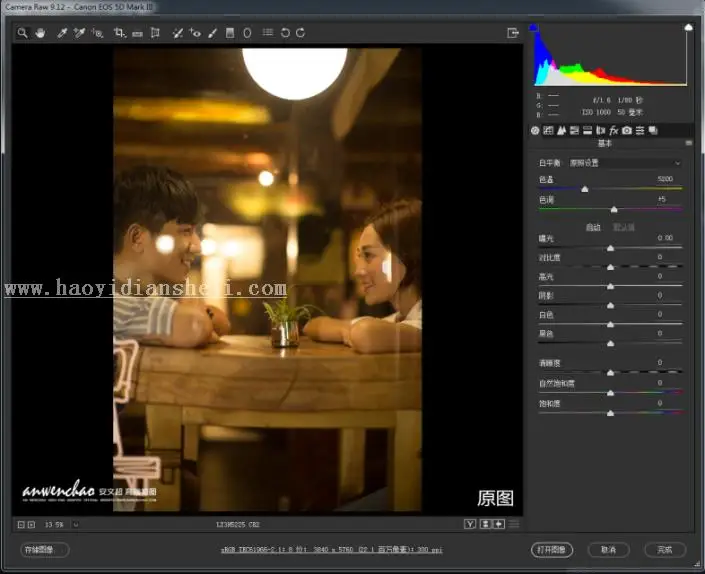Select the Red Eye Removal tool

coord(195,33)
